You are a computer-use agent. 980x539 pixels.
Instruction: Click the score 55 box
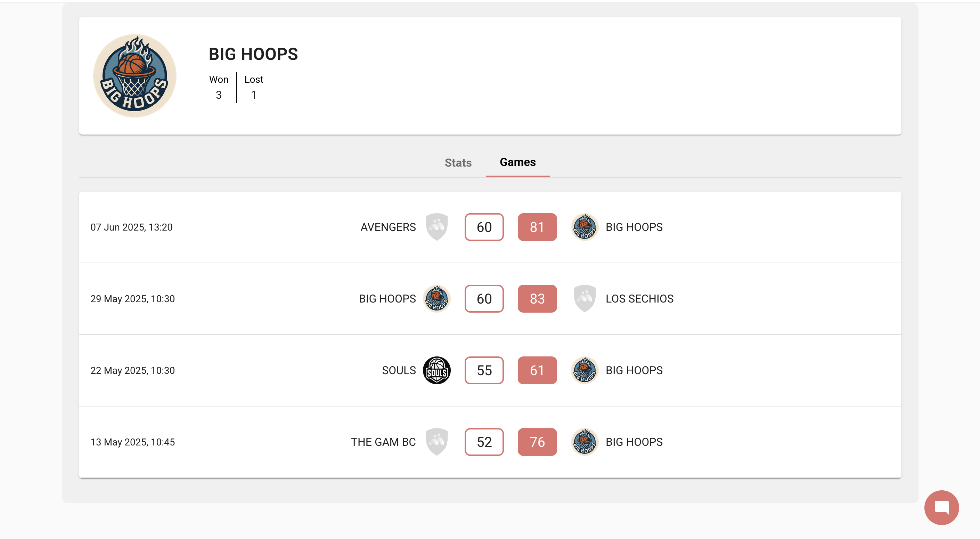pos(484,370)
